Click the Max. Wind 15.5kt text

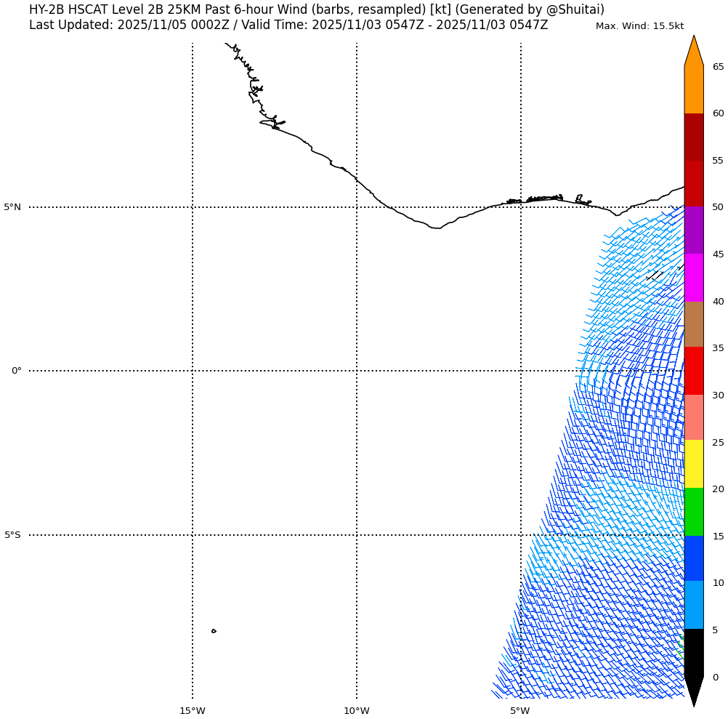[x=639, y=26]
